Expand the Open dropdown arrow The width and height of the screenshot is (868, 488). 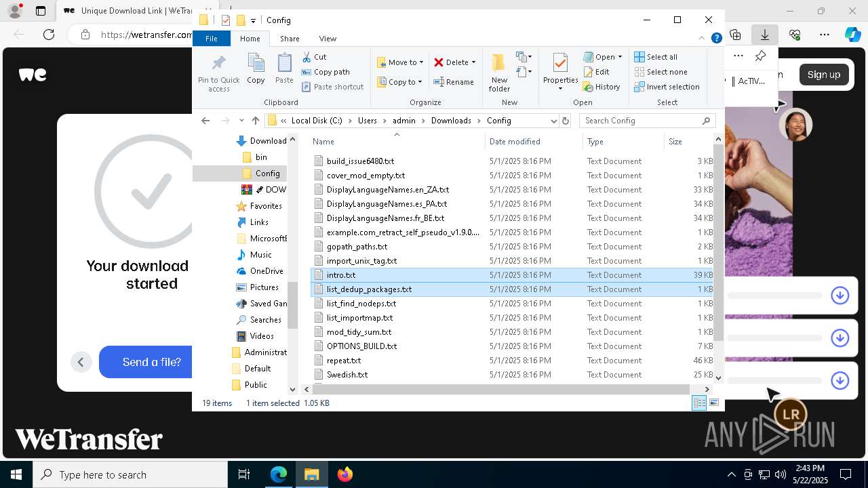click(x=620, y=57)
